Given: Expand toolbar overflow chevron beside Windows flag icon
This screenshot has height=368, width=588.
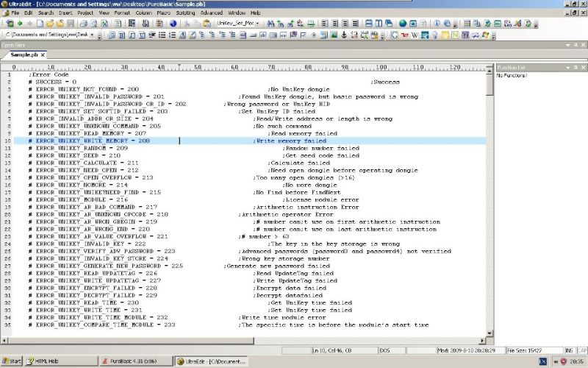Looking at the screenshot, I should pos(493,35).
